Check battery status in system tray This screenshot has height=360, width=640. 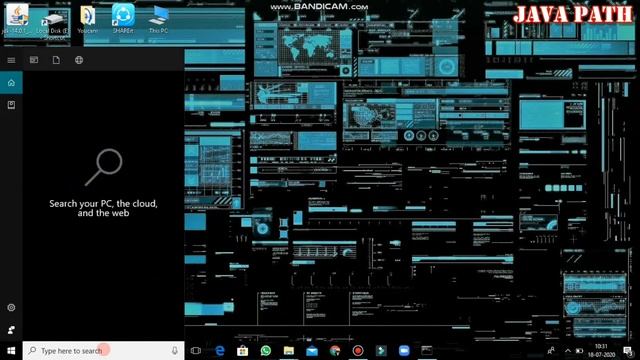[579, 351]
